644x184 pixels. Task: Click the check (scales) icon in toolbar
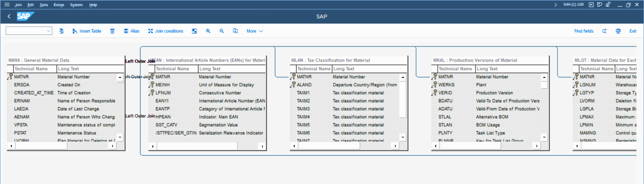pos(61,31)
